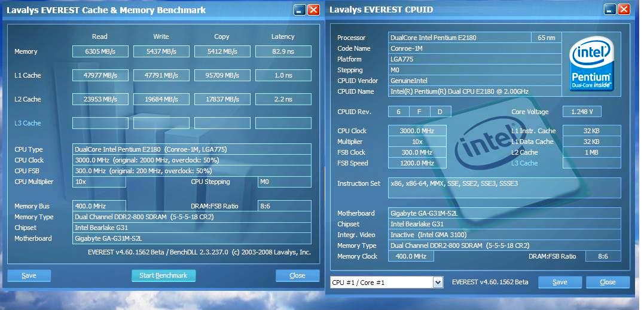Click Memory Bus 400.0 MHz value
Screen dimensions: 644x310
(99, 206)
